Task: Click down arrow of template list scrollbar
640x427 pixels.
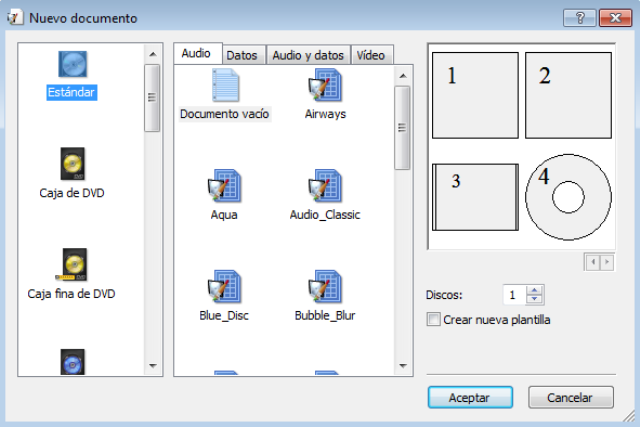Action: pyautogui.click(x=403, y=366)
